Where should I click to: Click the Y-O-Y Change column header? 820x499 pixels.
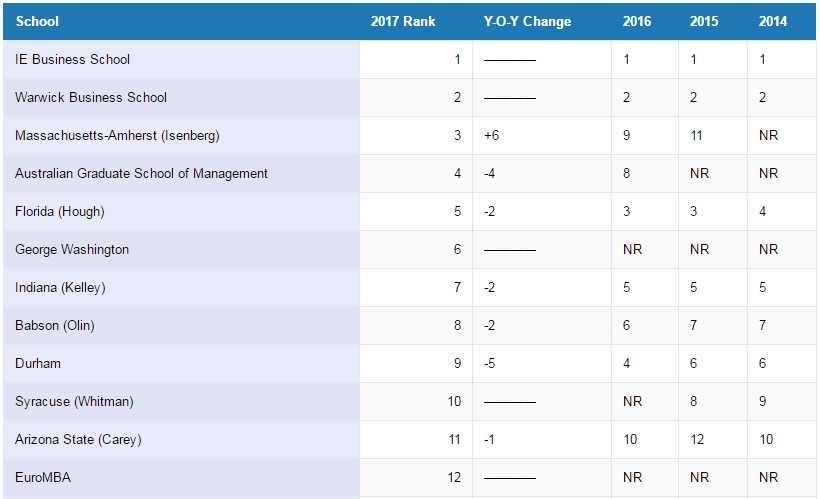click(527, 21)
